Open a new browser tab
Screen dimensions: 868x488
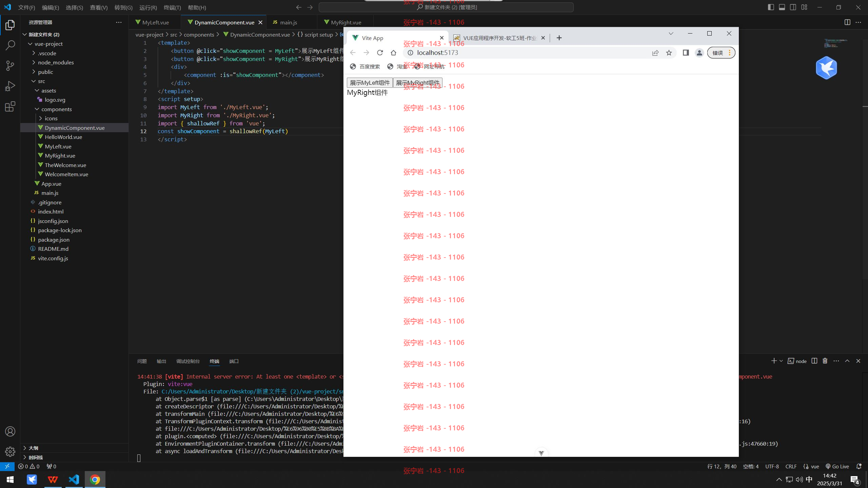tap(559, 38)
